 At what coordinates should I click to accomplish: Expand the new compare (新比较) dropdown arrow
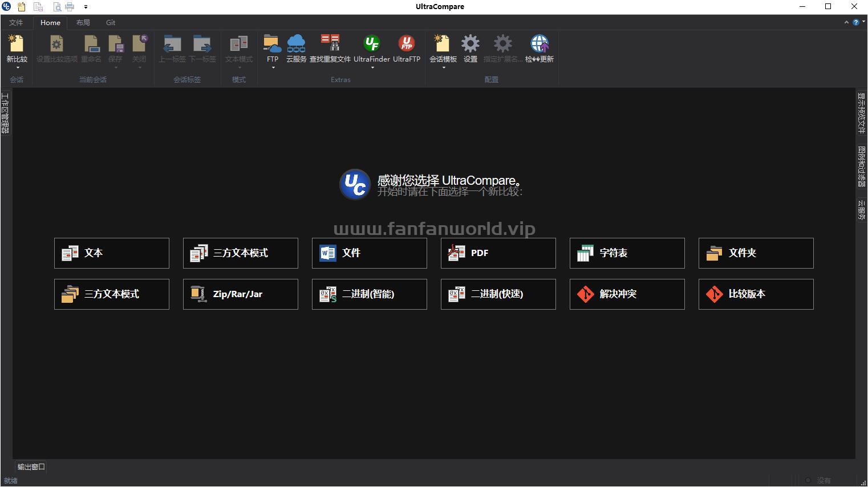point(17,68)
